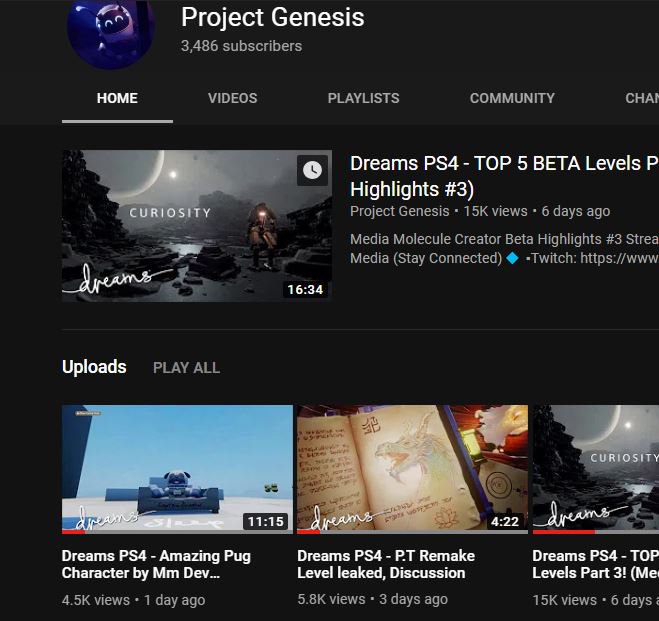Image resolution: width=659 pixels, height=621 pixels.
Task: Click red watch progress bar on P.T Remake video
Action: (308, 532)
